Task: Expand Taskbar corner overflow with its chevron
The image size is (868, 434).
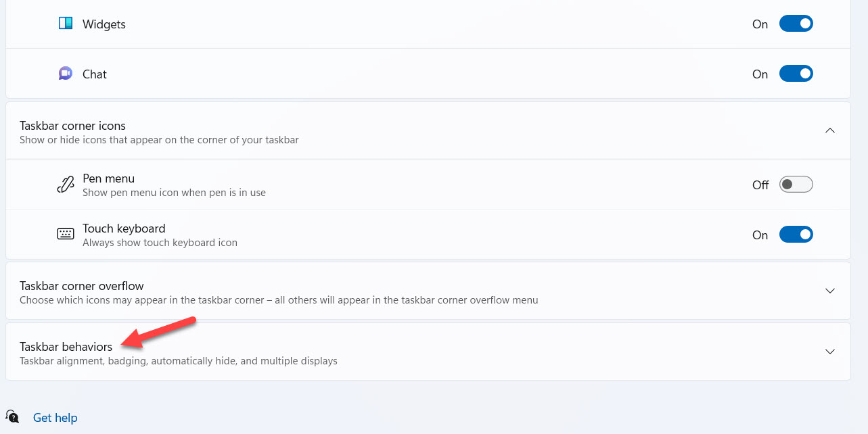Action: click(830, 291)
